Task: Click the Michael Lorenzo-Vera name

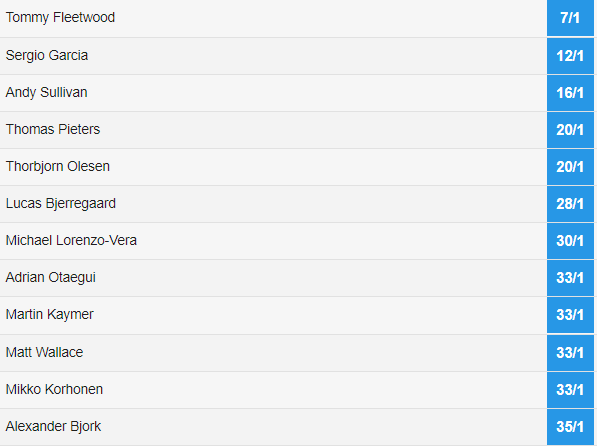Action: 71,240
